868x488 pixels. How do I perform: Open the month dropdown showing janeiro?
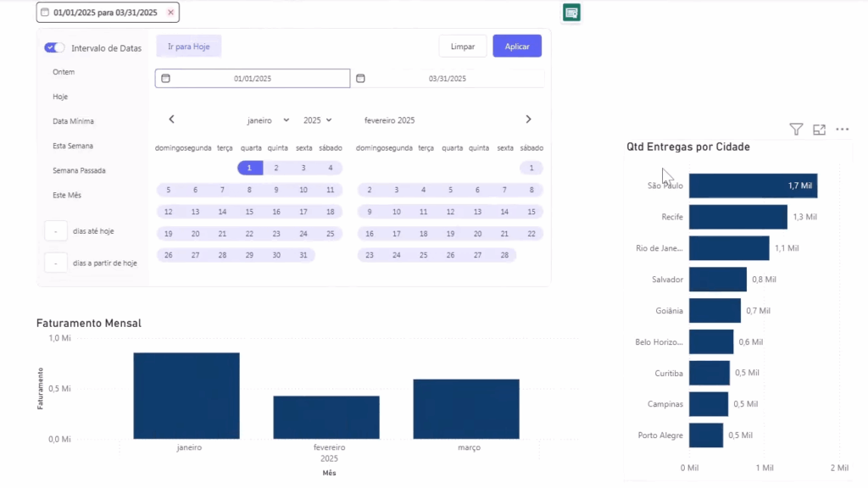coord(268,120)
